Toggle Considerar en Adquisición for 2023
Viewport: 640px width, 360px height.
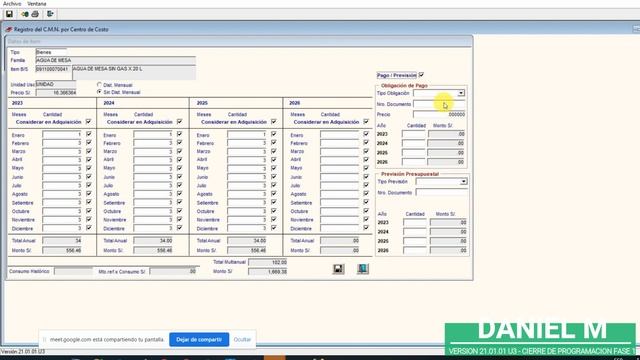point(89,122)
